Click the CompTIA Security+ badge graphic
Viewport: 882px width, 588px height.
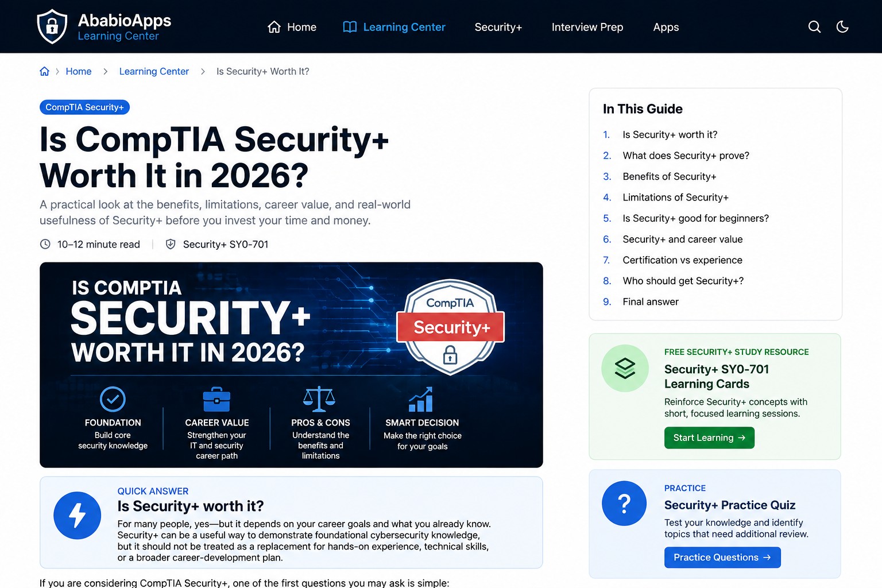[451, 327]
